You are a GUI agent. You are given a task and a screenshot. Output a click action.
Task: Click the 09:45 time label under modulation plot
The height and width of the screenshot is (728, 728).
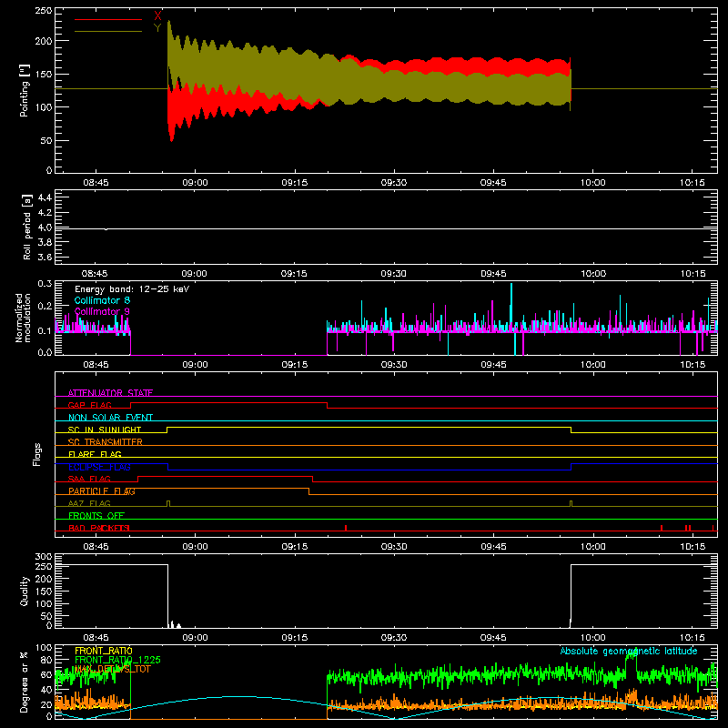pos(493,365)
